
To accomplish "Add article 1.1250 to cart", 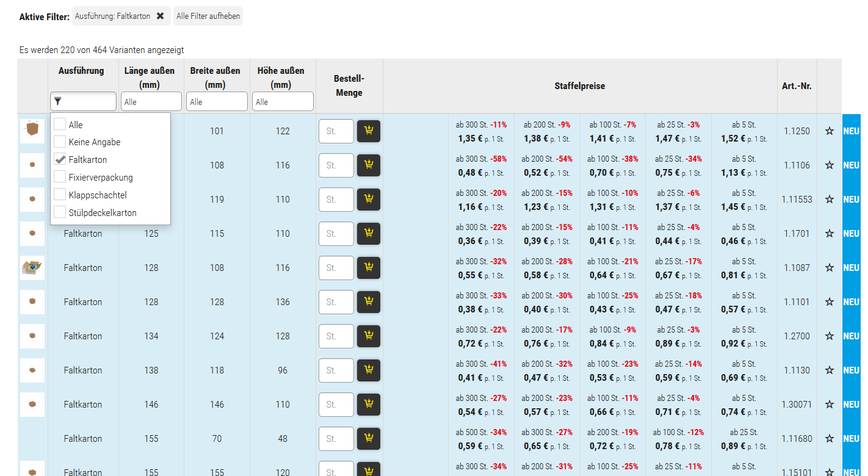I will click(x=368, y=131).
